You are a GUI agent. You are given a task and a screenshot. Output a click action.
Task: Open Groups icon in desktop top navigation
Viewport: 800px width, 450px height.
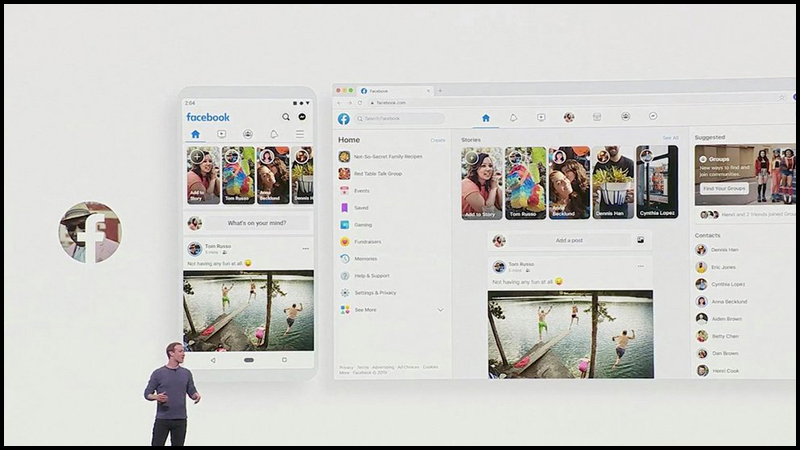click(626, 117)
